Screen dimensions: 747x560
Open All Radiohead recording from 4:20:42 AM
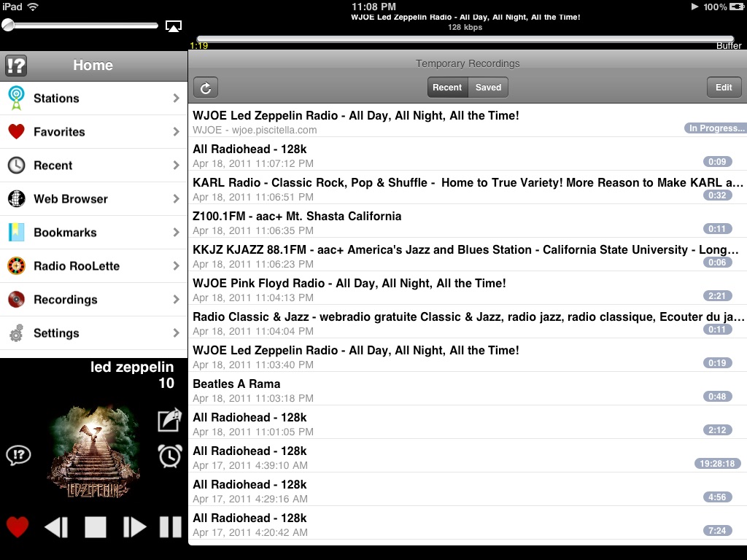click(x=468, y=523)
